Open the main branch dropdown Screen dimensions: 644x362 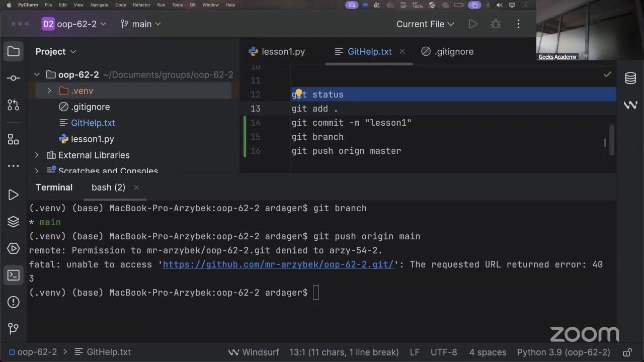tap(141, 24)
